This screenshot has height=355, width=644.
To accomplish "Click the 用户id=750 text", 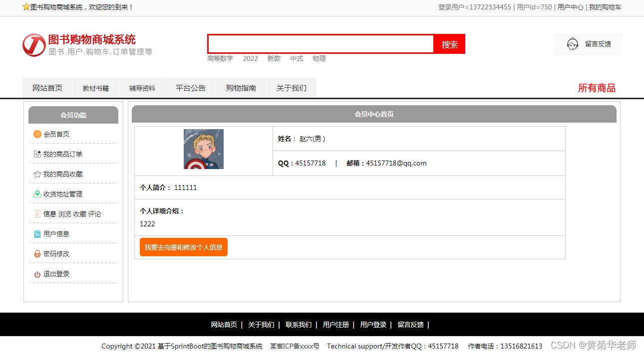I will (x=535, y=7).
